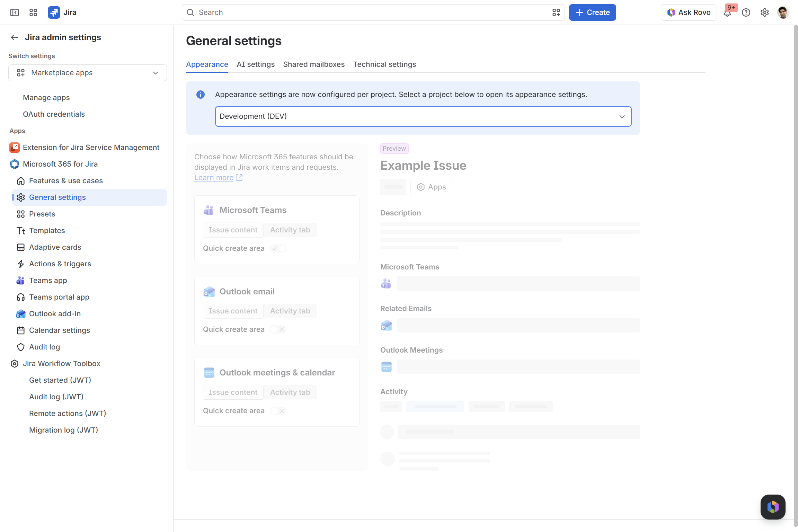Click the search magnifier icon
This screenshot has height=532, width=798.
pos(190,12)
